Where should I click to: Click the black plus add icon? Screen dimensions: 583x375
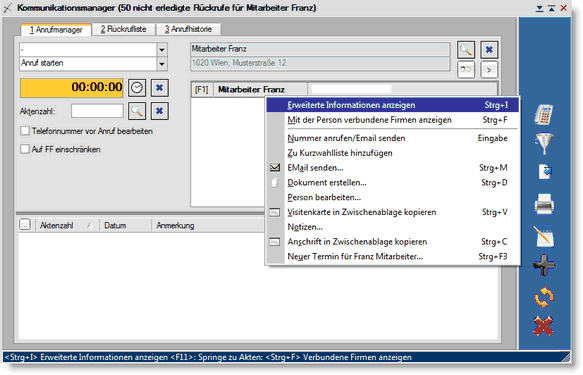coord(544,265)
